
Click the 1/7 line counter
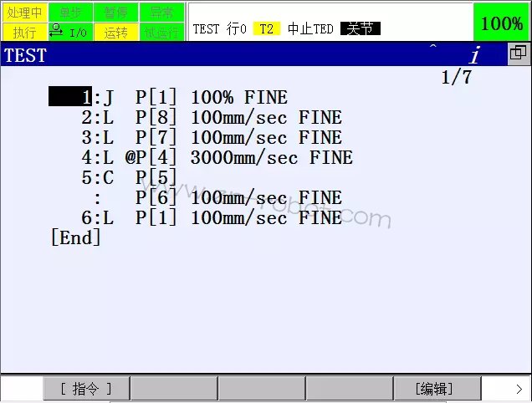[457, 78]
